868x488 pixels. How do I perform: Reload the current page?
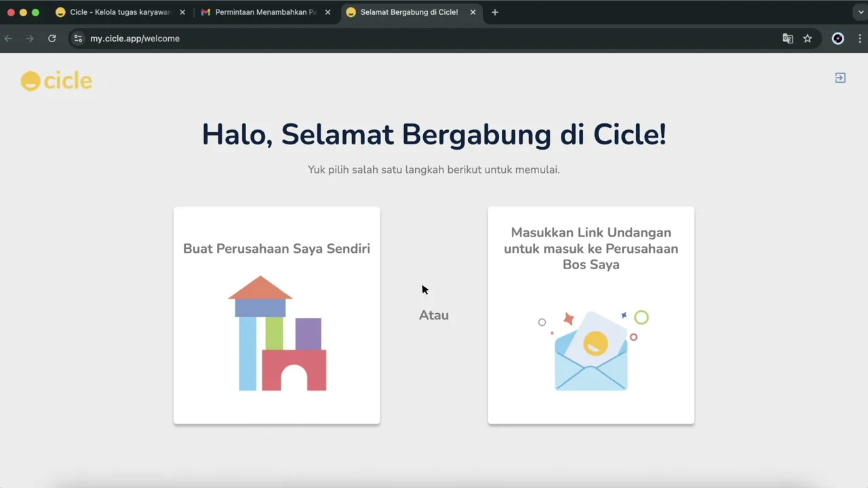click(x=52, y=39)
